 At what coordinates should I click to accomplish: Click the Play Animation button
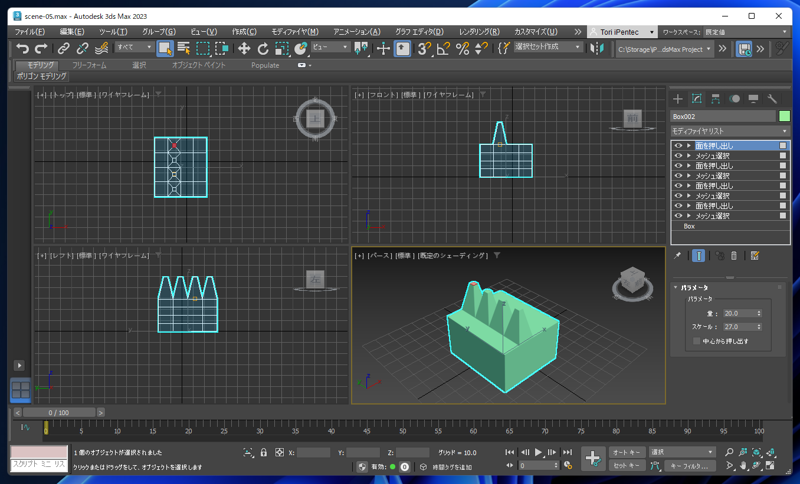click(538, 452)
